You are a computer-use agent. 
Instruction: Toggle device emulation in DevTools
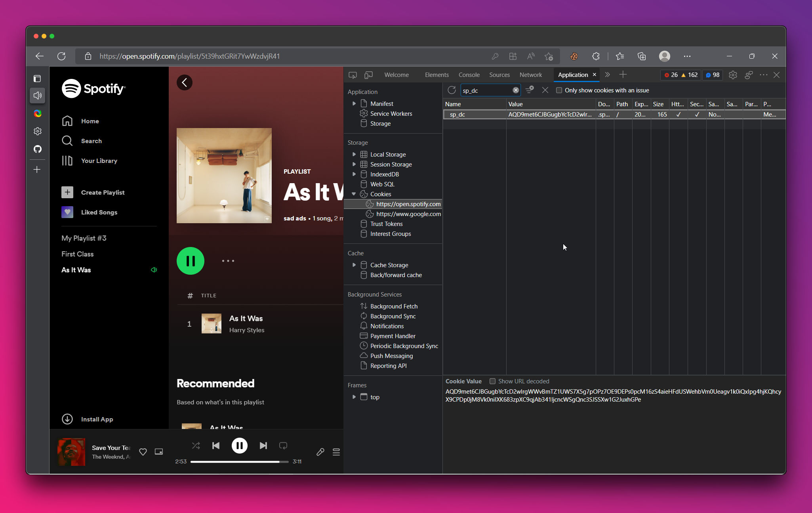(369, 75)
